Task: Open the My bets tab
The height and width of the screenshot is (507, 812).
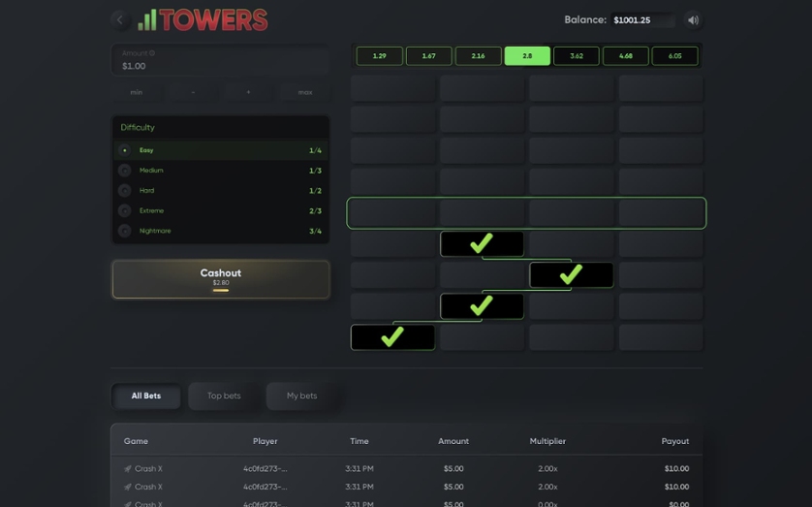Action: click(301, 396)
